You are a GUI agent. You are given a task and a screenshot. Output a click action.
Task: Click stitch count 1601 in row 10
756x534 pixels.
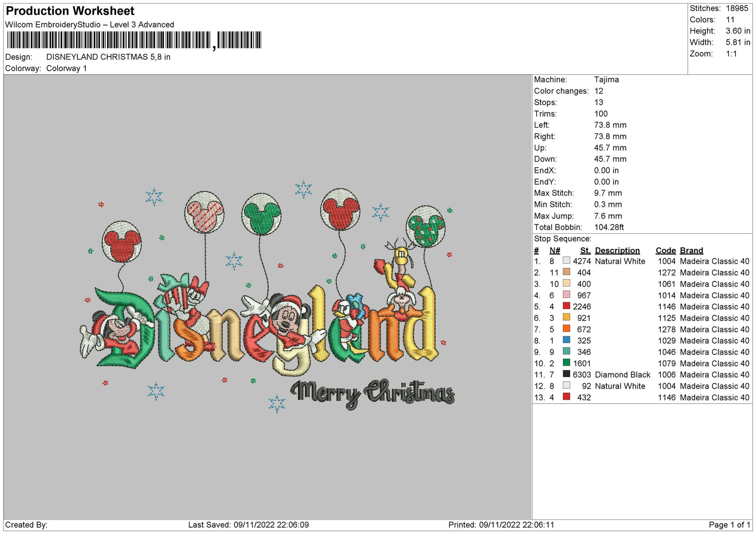(582, 363)
